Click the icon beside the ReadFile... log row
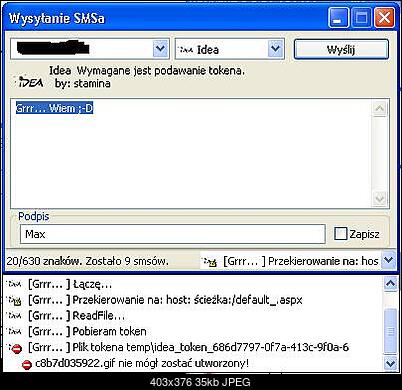The width and height of the screenshot is (402, 390). point(15,315)
